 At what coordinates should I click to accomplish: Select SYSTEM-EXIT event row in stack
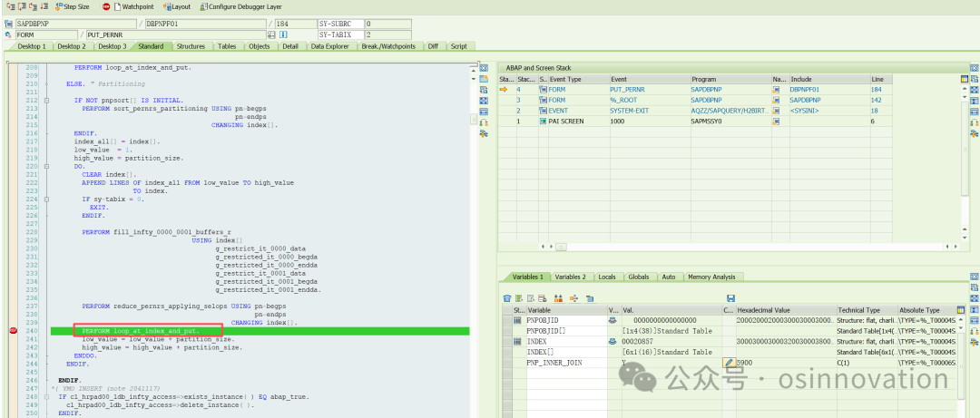(694, 111)
